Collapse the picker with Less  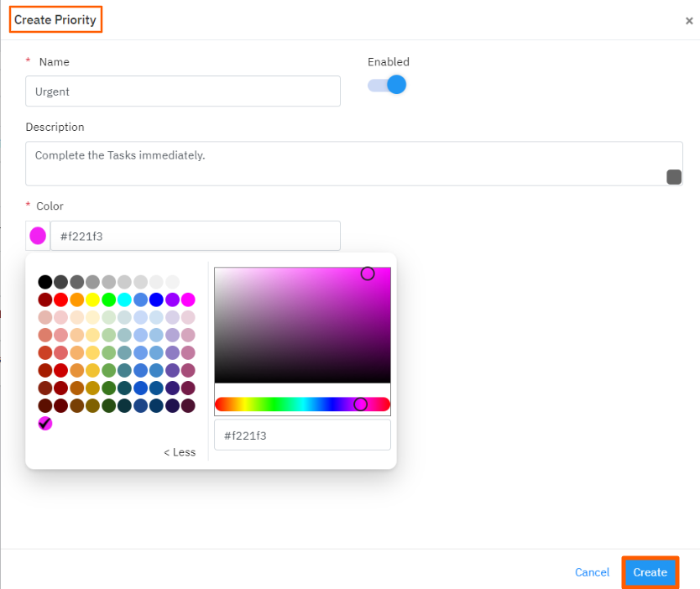point(179,452)
